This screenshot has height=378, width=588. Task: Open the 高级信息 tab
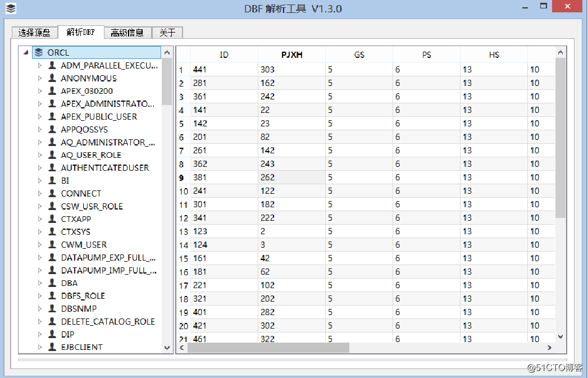click(127, 33)
